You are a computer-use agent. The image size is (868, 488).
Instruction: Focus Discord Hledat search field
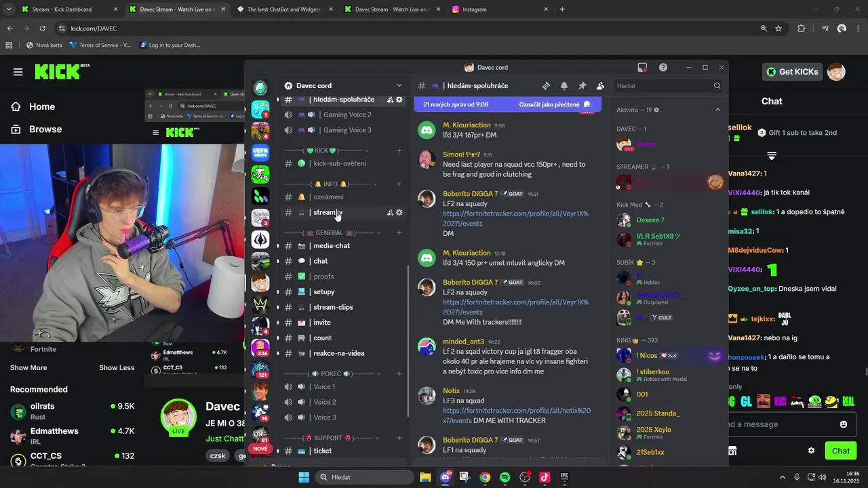tap(668, 86)
